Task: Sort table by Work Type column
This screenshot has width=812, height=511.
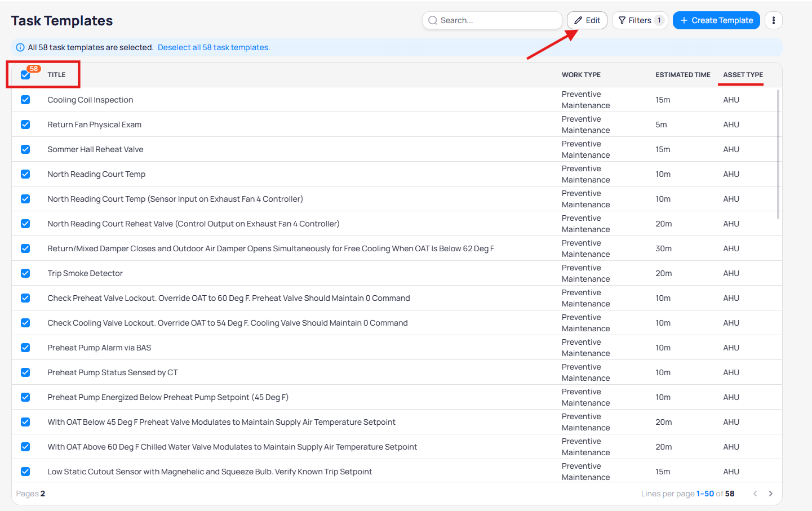Action: (581, 75)
